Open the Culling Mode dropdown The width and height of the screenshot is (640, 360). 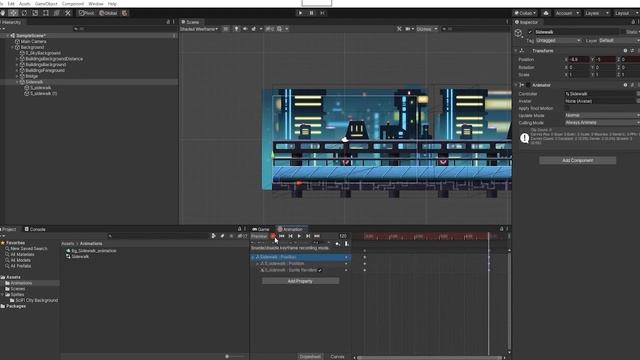(x=602, y=123)
